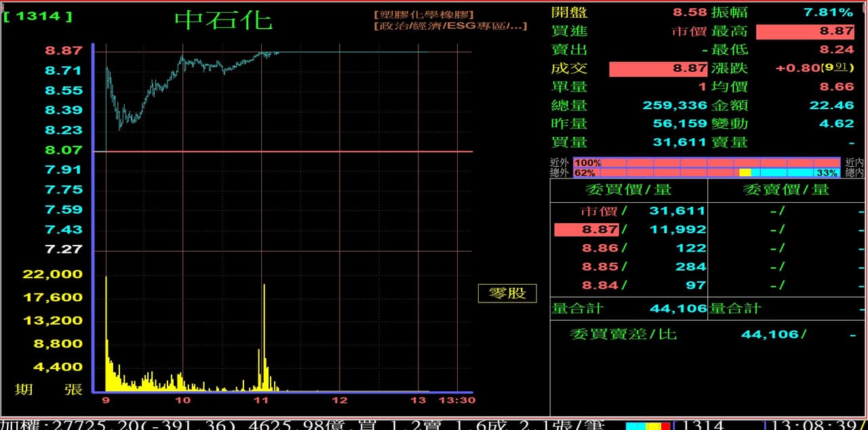868x430 pixels.
Task: Select the highlighted bid price 8.87
Action: (587, 230)
